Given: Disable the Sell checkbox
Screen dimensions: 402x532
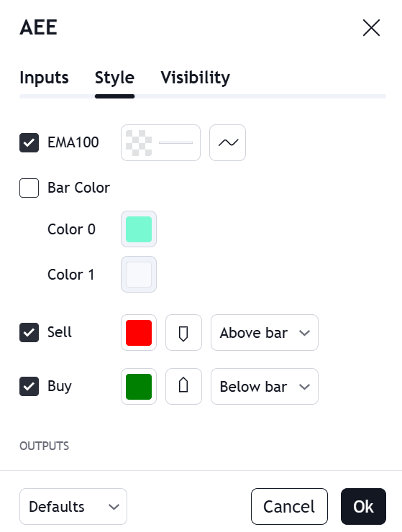Looking at the screenshot, I should point(29,332).
